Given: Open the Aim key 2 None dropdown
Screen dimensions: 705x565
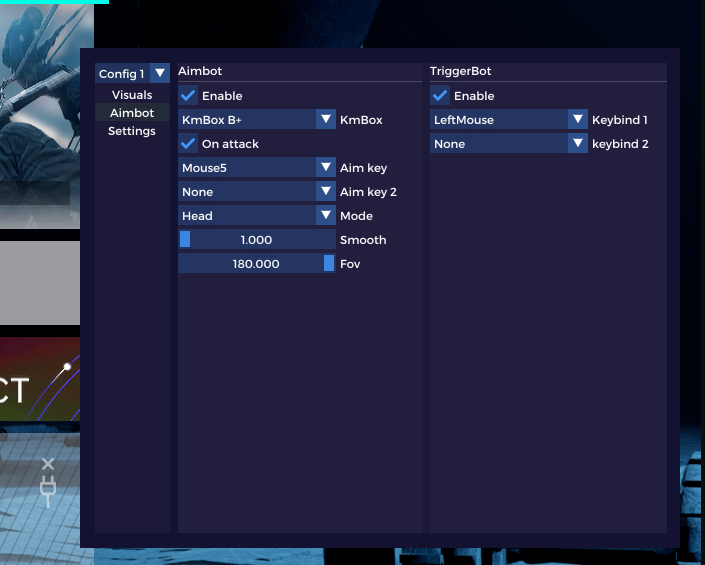Looking at the screenshot, I should (257, 192).
